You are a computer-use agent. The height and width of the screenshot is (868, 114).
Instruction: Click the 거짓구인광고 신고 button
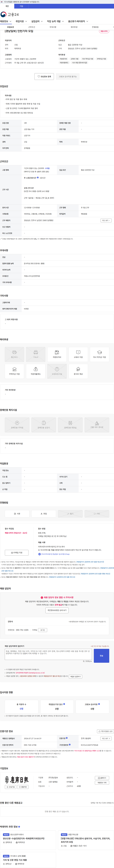point(106,731)
